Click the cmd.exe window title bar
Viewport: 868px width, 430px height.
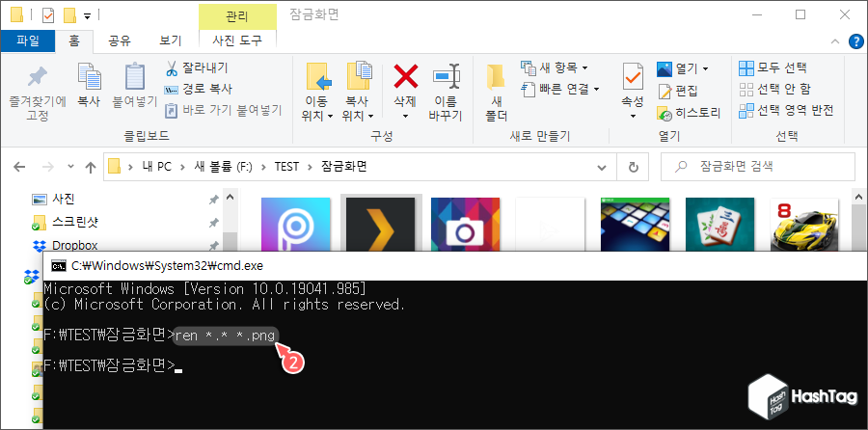(x=455, y=266)
